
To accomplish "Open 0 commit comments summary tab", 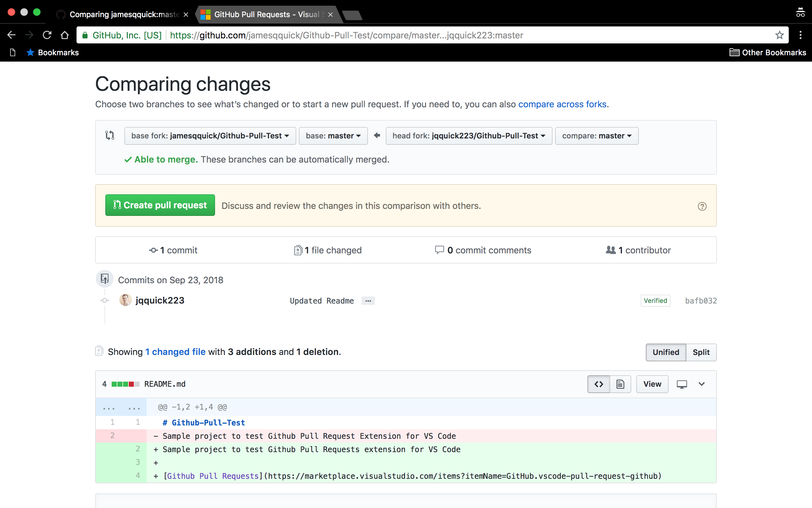I will [x=483, y=250].
